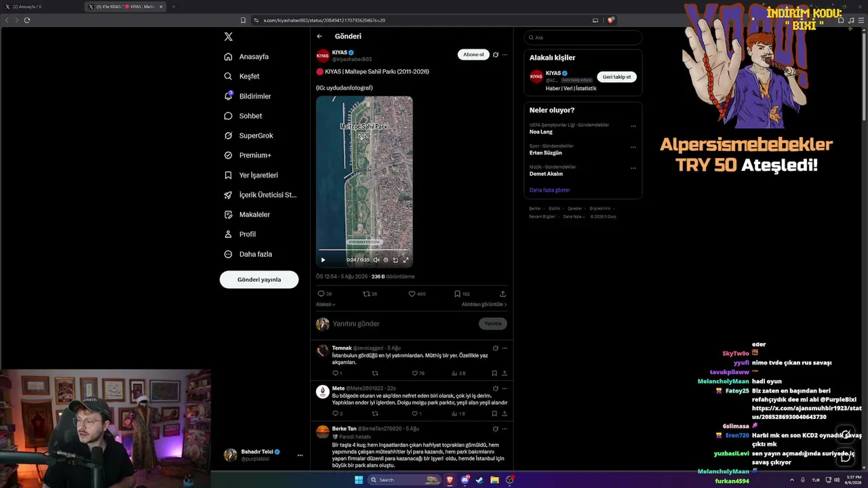Screen dimensions: 868x488
Task: Share Temnak's reply
Action: 505,373
